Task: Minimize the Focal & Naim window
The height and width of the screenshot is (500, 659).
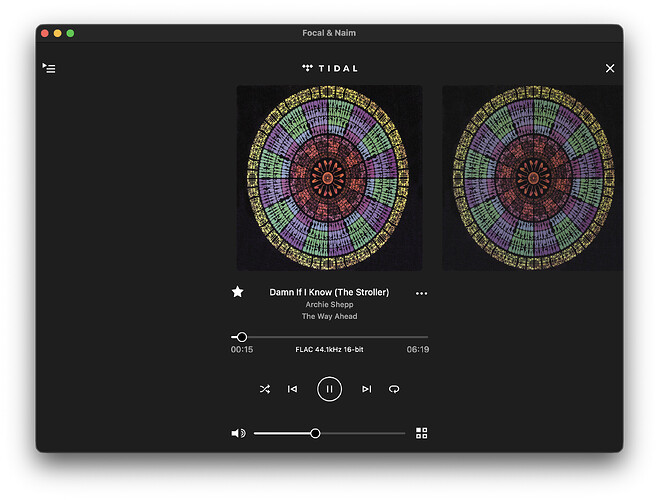Action: pyautogui.click(x=58, y=33)
